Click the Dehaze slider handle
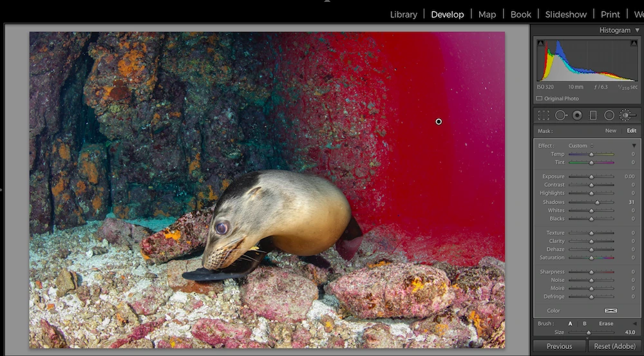The width and height of the screenshot is (644, 356). click(x=591, y=249)
